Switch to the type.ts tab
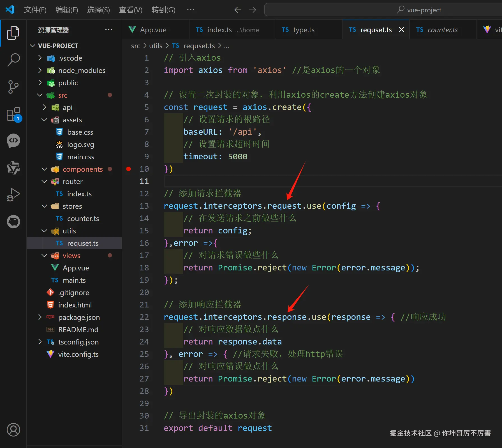 click(304, 30)
